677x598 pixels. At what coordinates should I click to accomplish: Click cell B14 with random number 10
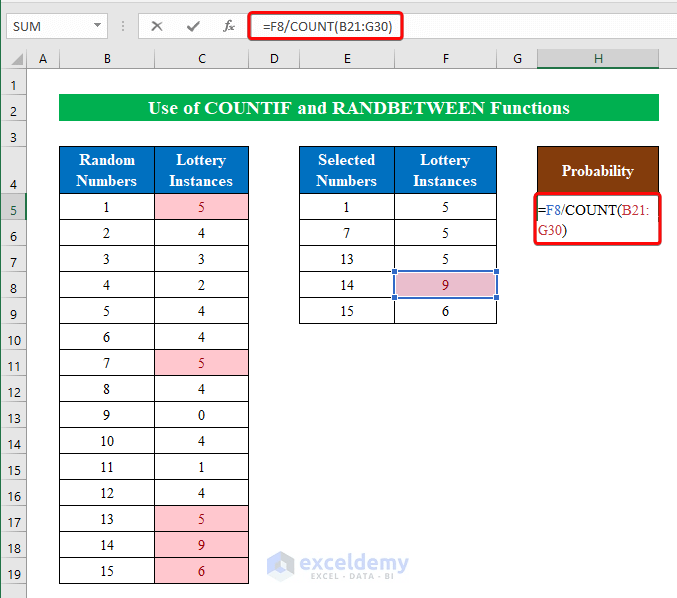[107, 441]
